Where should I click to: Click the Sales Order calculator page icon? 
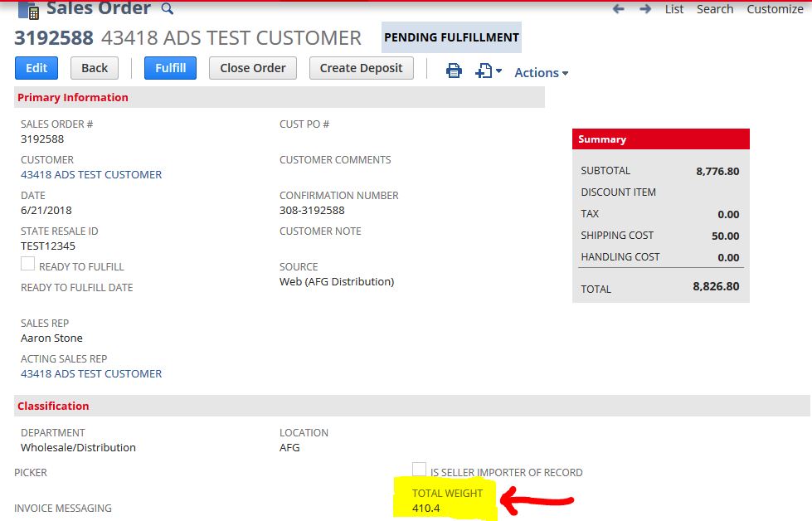[28, 10]
